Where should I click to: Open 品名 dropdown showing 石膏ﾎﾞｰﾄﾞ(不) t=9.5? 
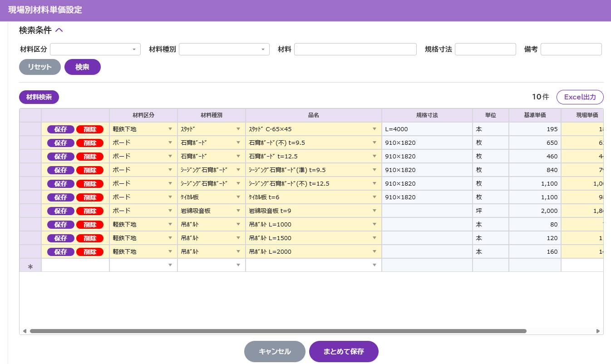(374, 143)
